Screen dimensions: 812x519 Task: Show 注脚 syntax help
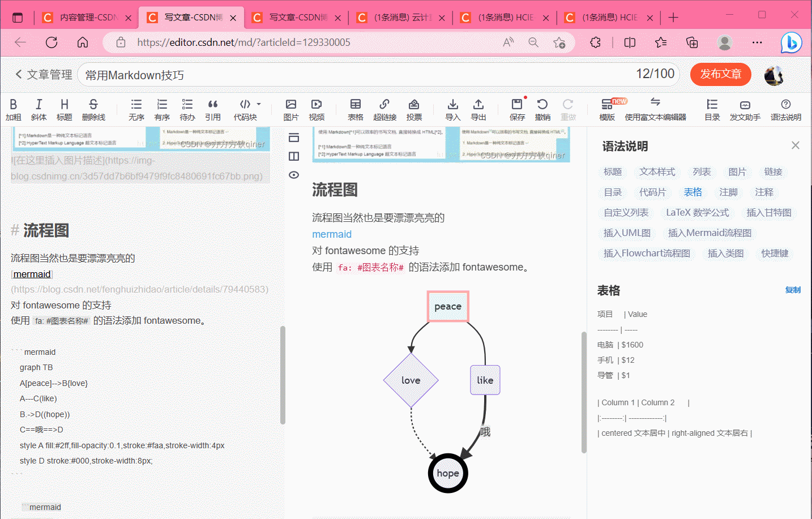[728, 192]
